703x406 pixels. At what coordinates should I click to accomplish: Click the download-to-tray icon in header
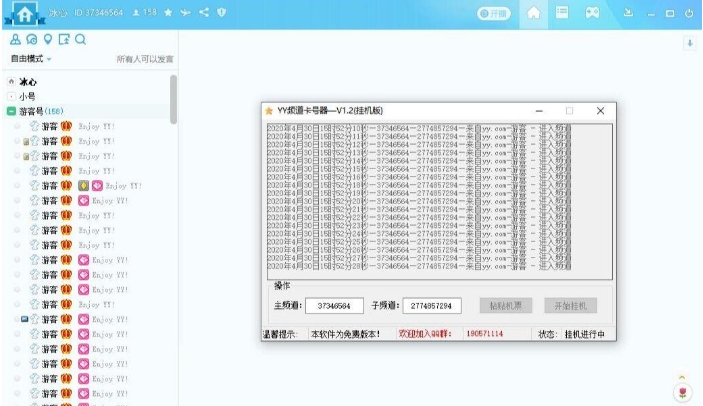pyautogui.click(x=628, y=13)
